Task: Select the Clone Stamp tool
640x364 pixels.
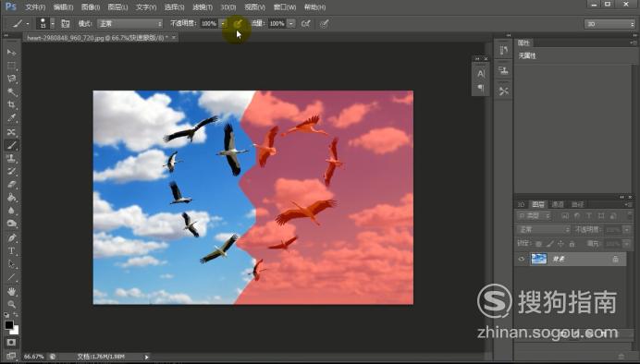Action: 11,158
